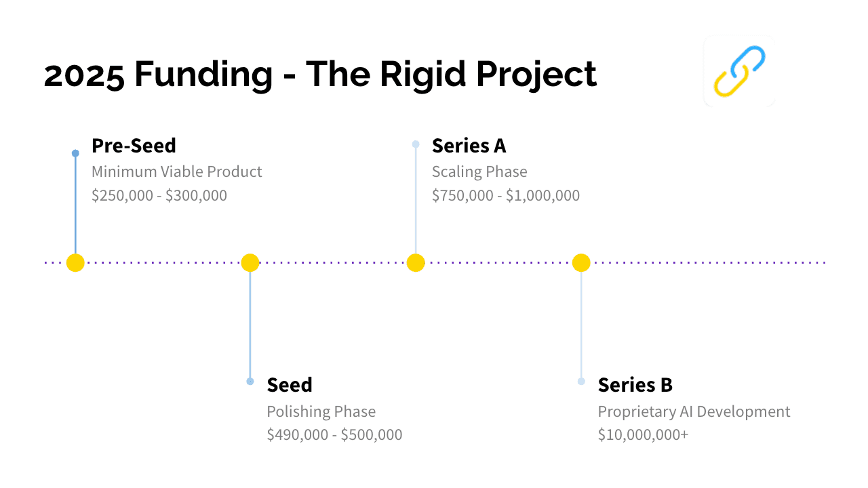Select the 'Polishing Phase' text
The height and width of the screenshot is (488, 868).
tap(321, 411)
